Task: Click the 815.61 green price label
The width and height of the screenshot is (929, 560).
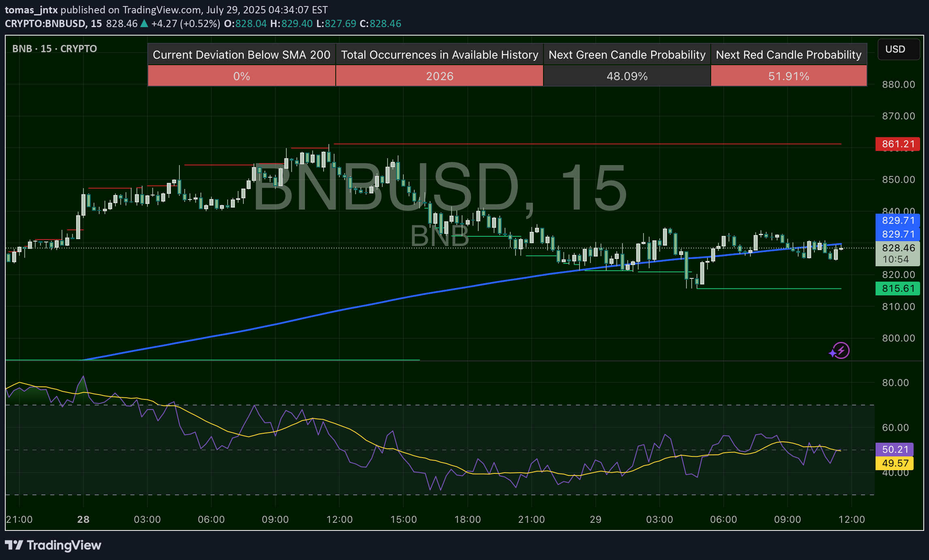Action: tap(898, 288)
